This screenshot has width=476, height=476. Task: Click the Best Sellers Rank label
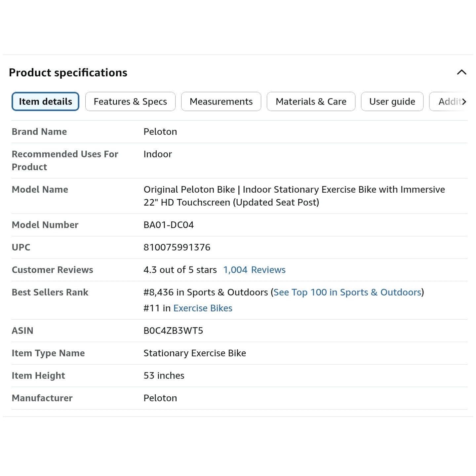click(x=50, y=292)
